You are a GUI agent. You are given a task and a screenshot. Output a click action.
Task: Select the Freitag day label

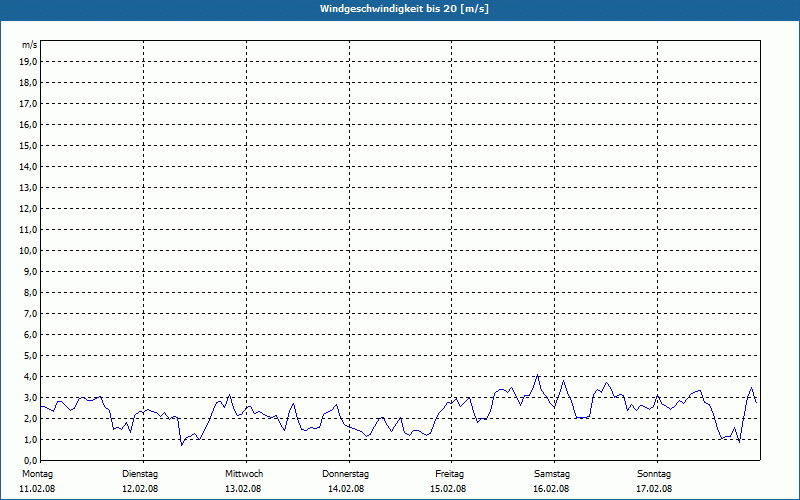pos(449,474)
